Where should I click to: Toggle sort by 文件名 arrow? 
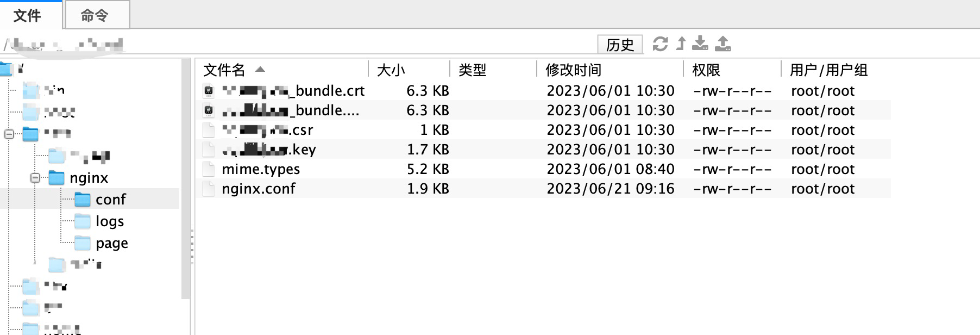(x=260, y=70)
